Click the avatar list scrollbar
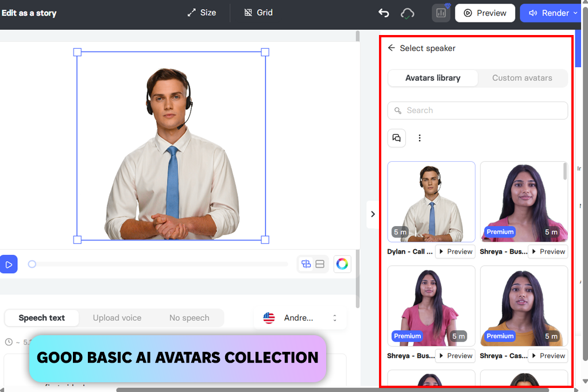Image resolution: width=588 pixels, height=392 pixels. coord(565,171)
